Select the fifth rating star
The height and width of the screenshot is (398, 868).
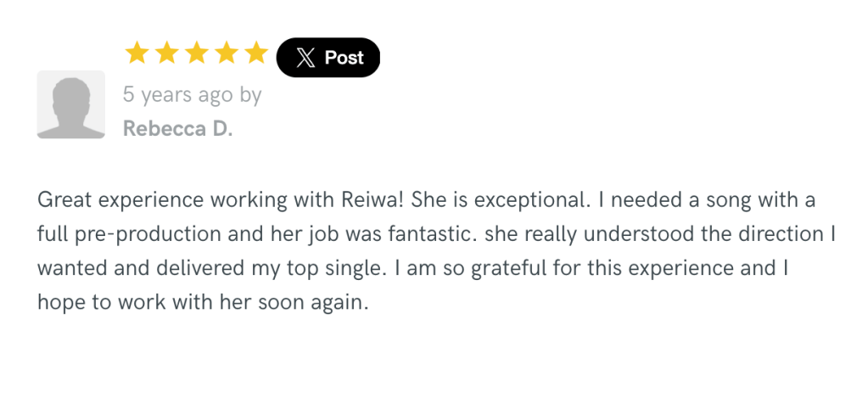255,54
